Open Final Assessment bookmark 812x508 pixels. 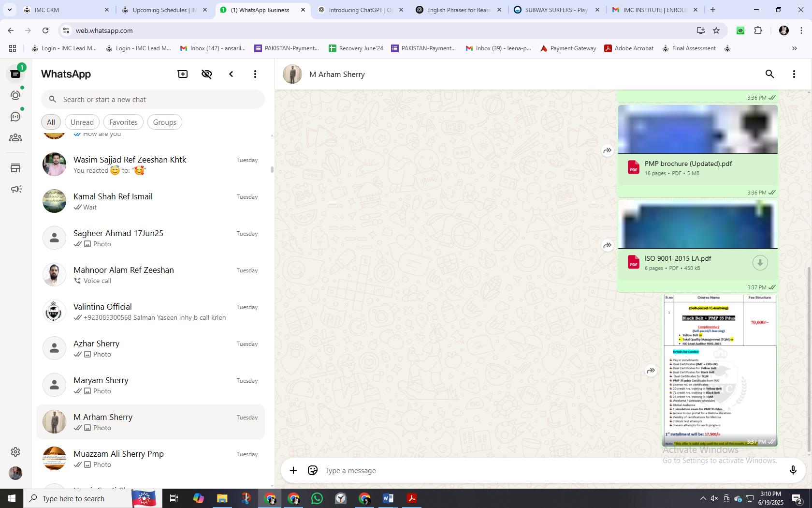pos(689,48)
